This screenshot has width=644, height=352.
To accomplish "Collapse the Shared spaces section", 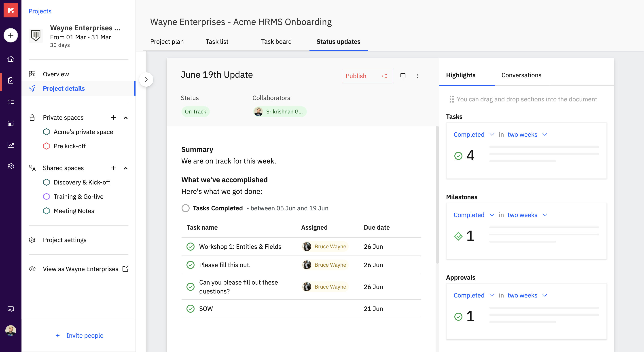I will [126, 168].
